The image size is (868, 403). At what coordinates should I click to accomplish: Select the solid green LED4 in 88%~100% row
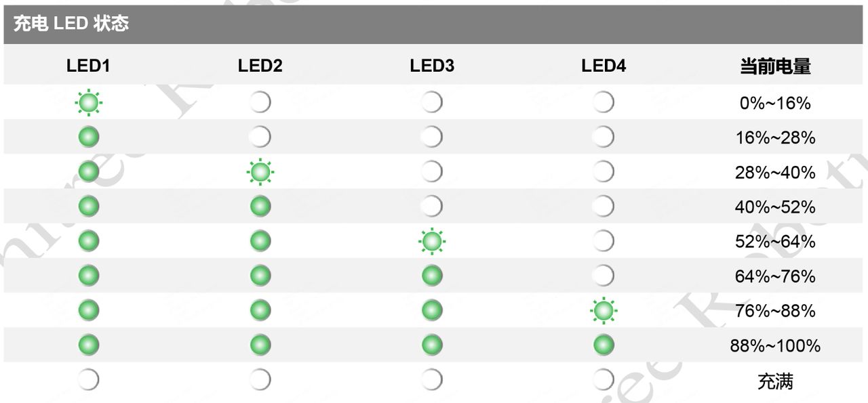point(604,345)
